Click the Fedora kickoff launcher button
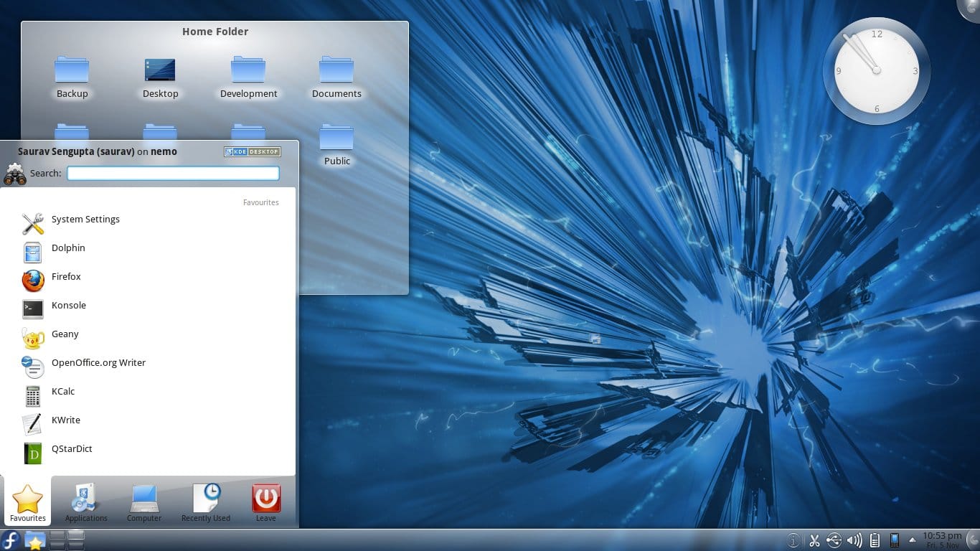Image resolution: width=980 pixels, height=551 pixels. coord(11,540)
